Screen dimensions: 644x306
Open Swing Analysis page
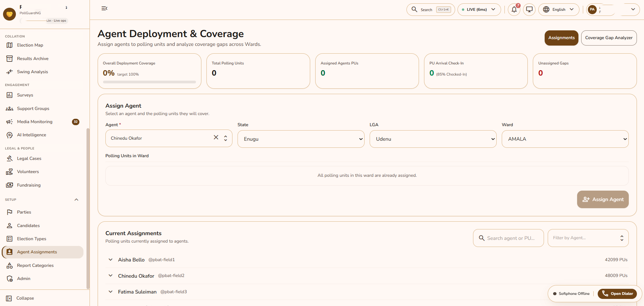coord(43,72)
